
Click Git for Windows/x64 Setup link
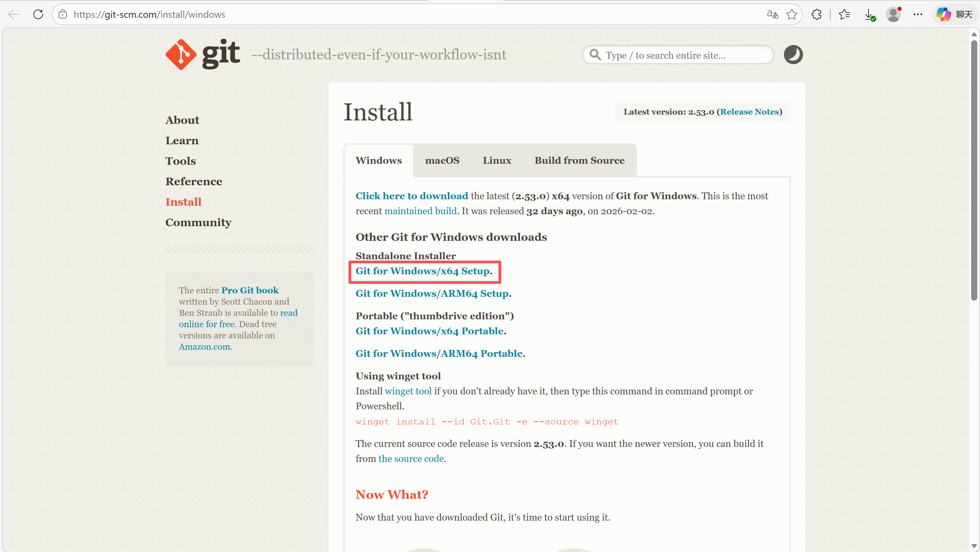coord(422,271)
